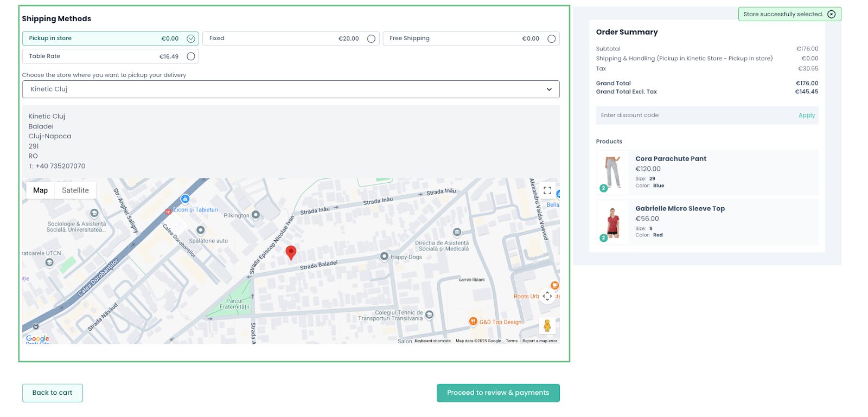Image resolution: width=868 pixels, height=417 pixels.
Task: Click the red store location pin on map
Action: click(x=291, y=252)
